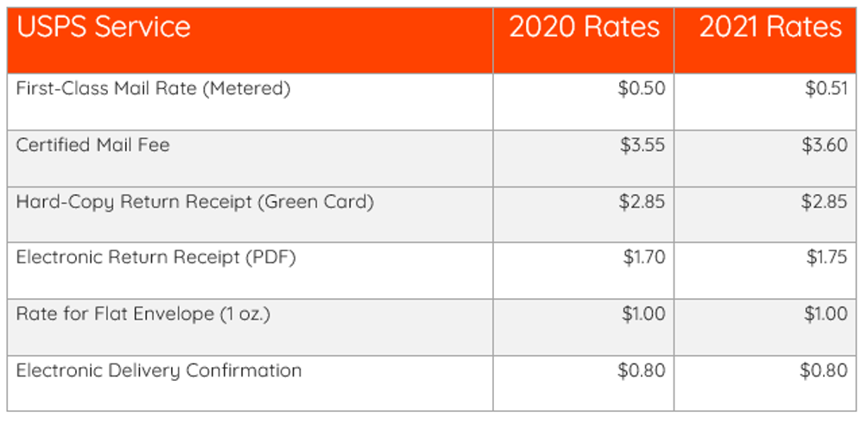
Task: Select Electronic Return Receipt (PDF) cell
Action: (x=250, y=270)
